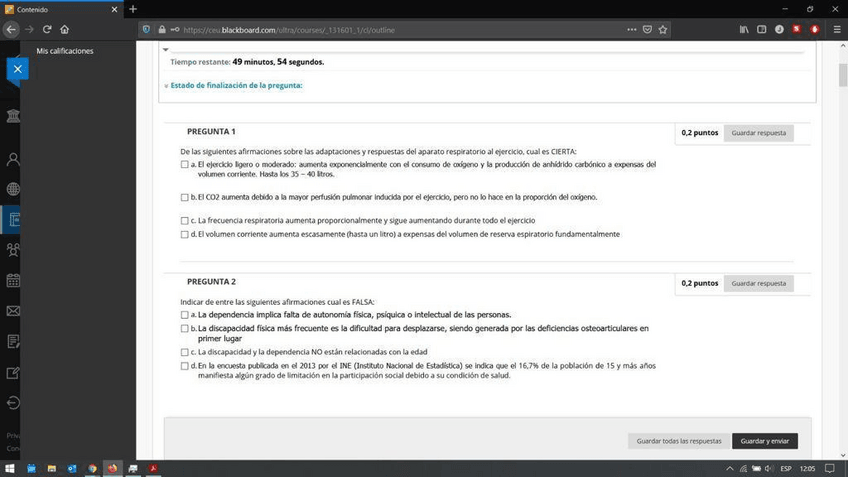The image size is (848, 477).
Task: Show hidden system tray icons
Action: tap(730, 468)
